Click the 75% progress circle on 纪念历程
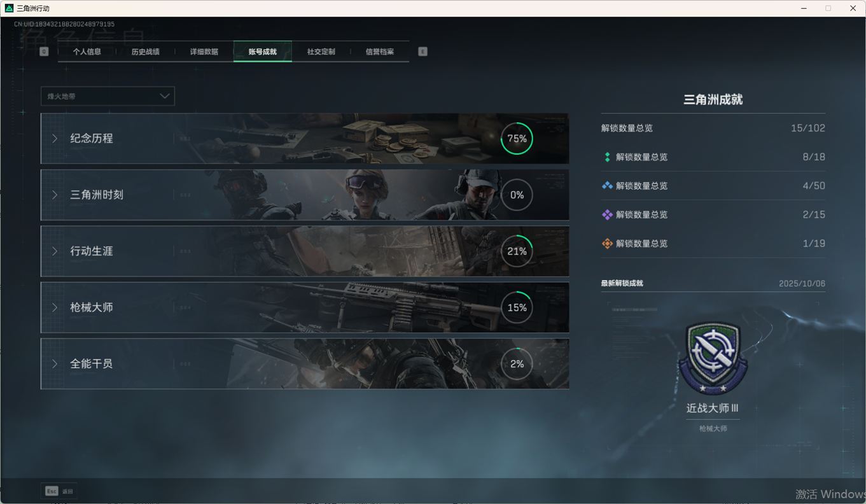Image resolution: width=866 pixels, height=504 pixels. (517, 139)
